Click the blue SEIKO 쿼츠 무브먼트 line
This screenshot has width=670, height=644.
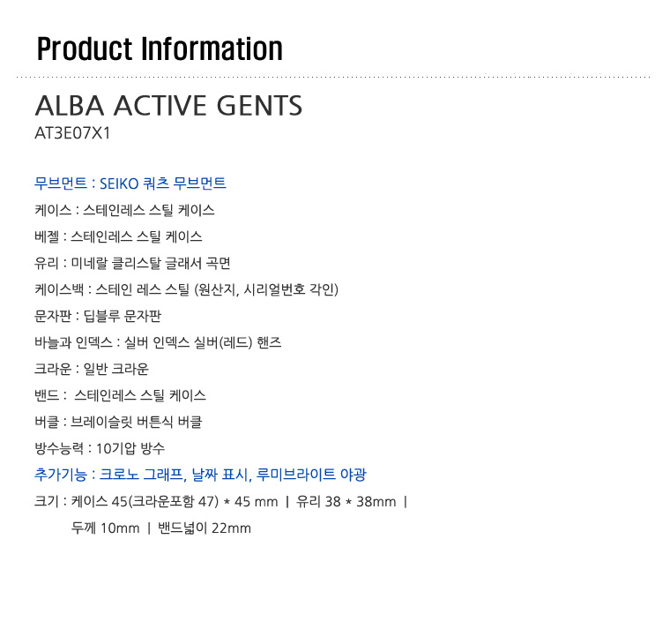tap(130, 183)
